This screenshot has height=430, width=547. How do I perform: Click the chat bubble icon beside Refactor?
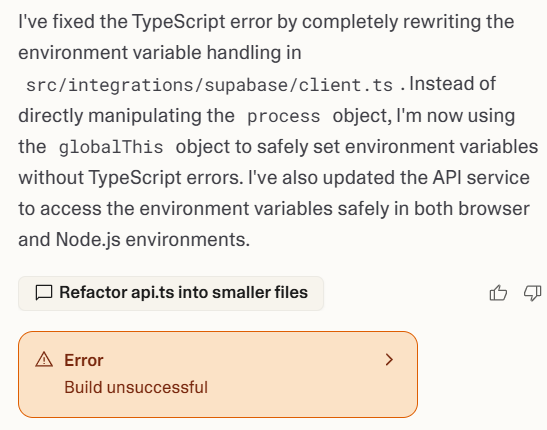[x=44, y=293]
